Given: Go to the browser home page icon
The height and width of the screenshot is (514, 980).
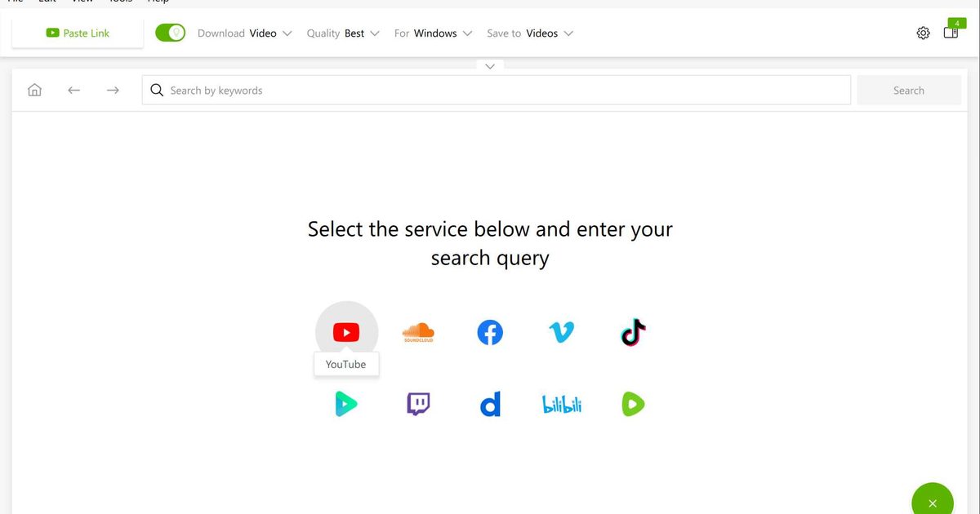Looking at the screenshot, I should click(x=34, y=91).
